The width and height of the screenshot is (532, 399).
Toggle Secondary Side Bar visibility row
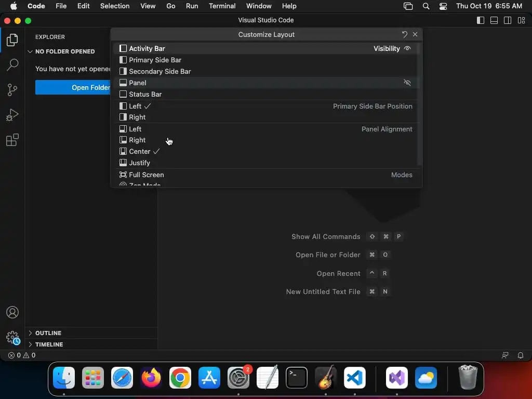point(267,72)
